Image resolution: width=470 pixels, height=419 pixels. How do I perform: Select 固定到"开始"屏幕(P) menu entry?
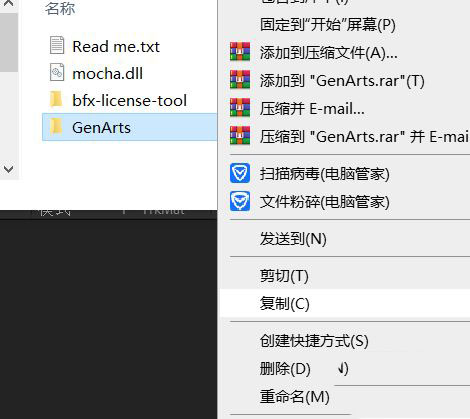coord(345,25)
